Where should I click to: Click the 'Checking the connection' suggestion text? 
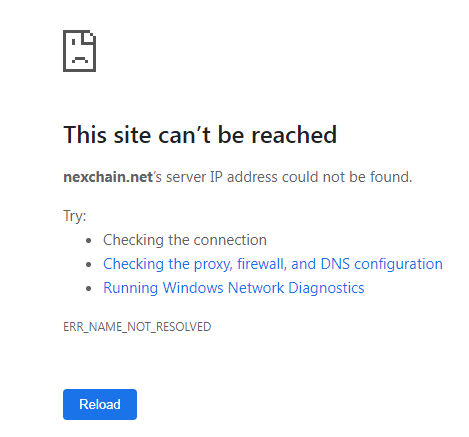click(x=185, y=240)
